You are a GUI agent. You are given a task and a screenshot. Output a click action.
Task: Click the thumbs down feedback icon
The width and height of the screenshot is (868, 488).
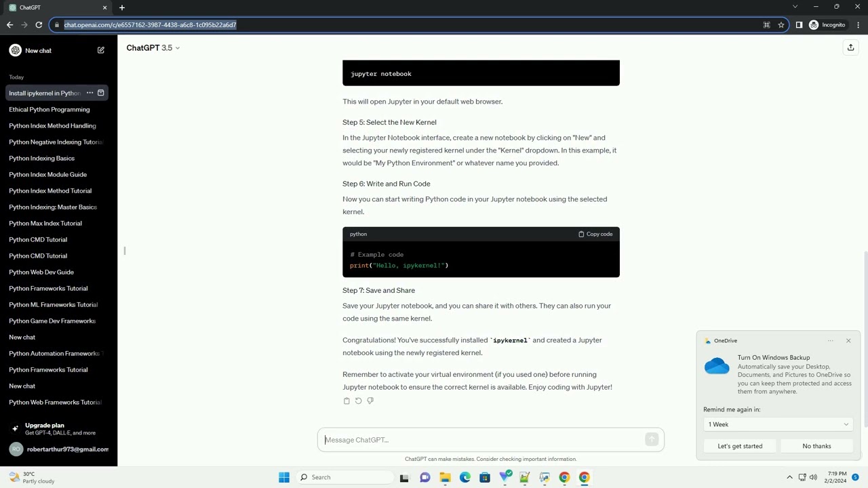[x=370, y=401]
